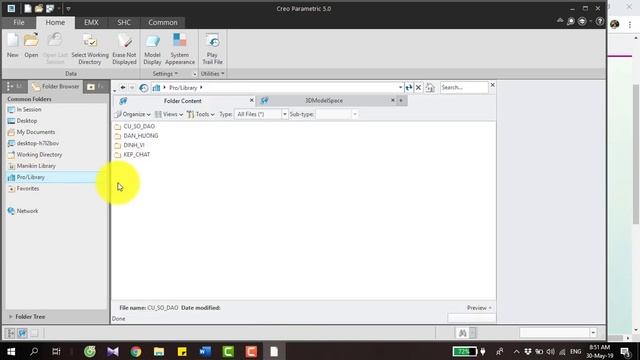
Task: Click the refresh arrows beside the address bar
Action: [x=409, y=87]
